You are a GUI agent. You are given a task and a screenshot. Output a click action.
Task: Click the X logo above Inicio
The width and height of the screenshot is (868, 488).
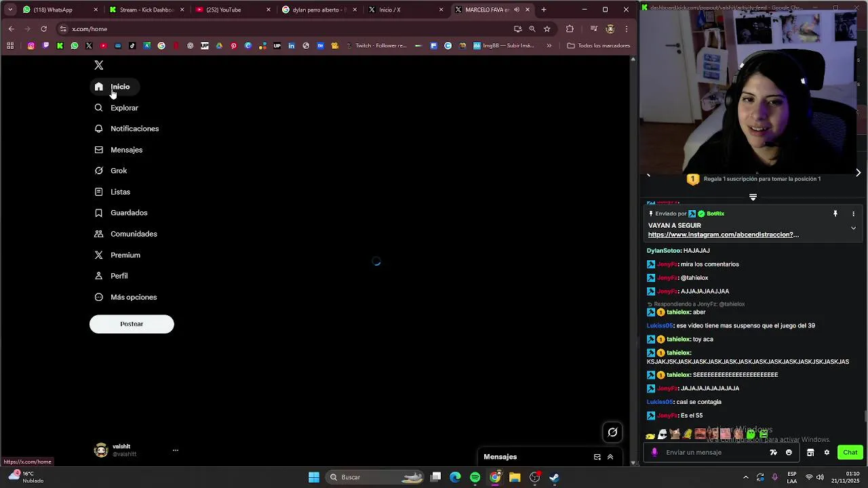pos(99,65)
